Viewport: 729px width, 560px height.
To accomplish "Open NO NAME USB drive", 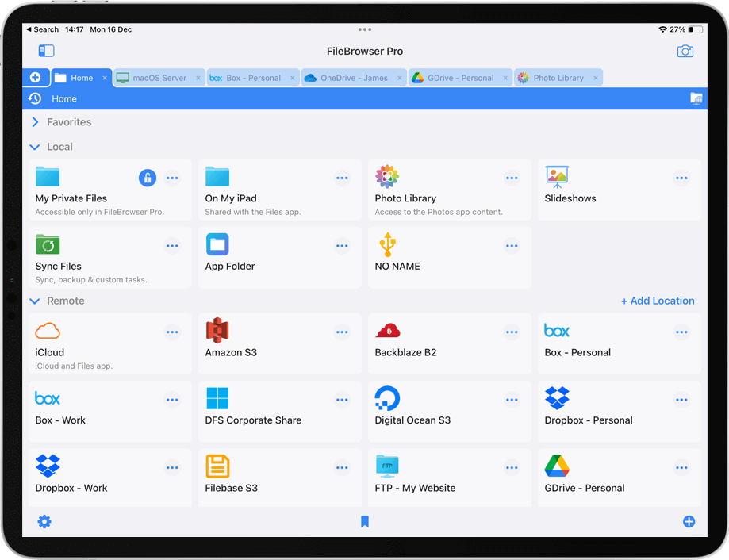I will pyautogui.click(x=450, y=258).
